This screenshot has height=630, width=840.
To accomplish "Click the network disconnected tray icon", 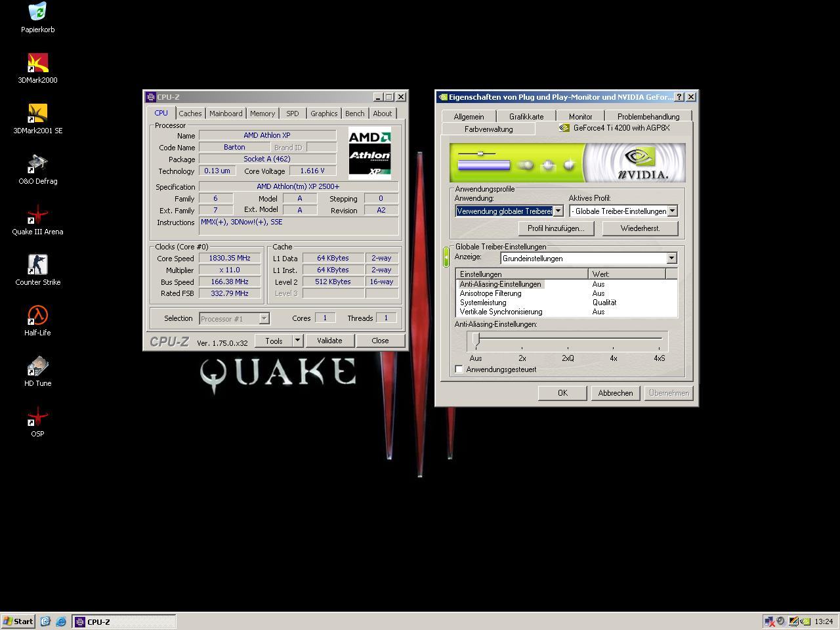I will [x=769, y=621].
